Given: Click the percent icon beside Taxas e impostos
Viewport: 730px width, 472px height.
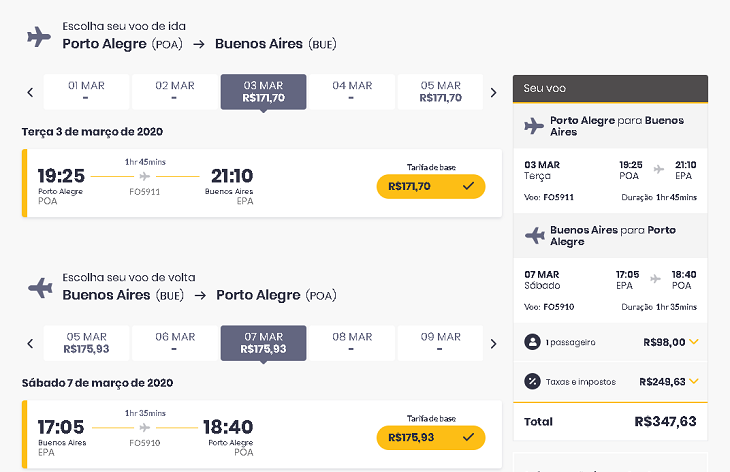Looking at the screenshot, I should click(x=532, y=381).
